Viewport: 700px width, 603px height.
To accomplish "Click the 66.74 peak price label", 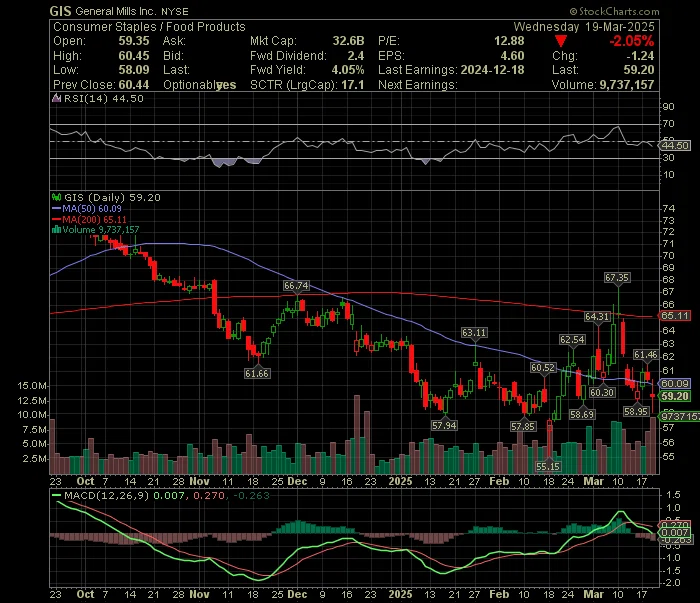I will coord(296,286).
